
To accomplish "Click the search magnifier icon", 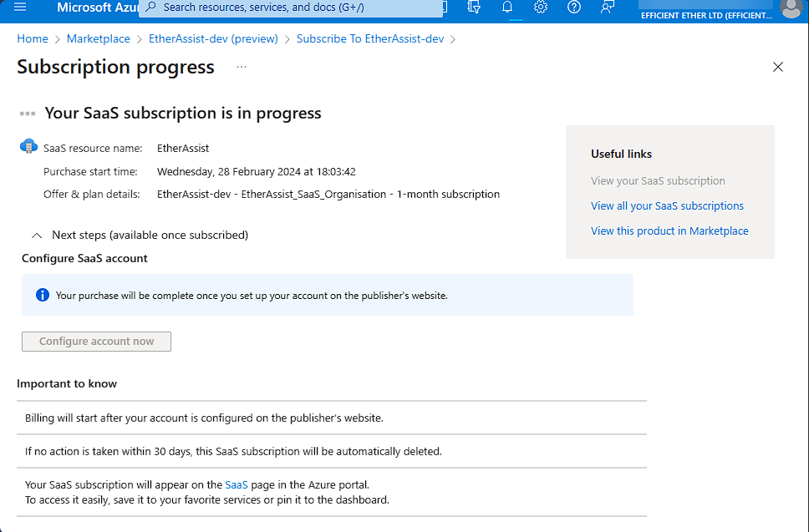I will [x=150, y=8].
